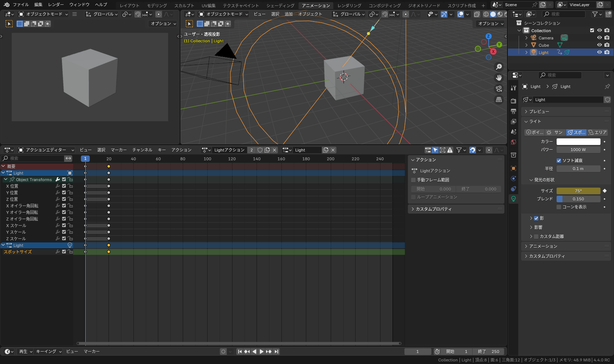Click the play animation button
This screenshot has height=364, width=614.
pyautogui.click(x=261, y=352)
